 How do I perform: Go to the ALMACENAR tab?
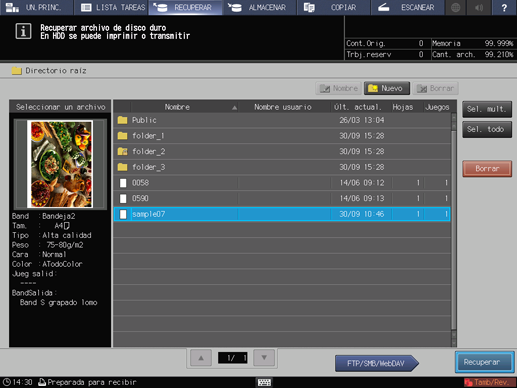tap(260, 7)
